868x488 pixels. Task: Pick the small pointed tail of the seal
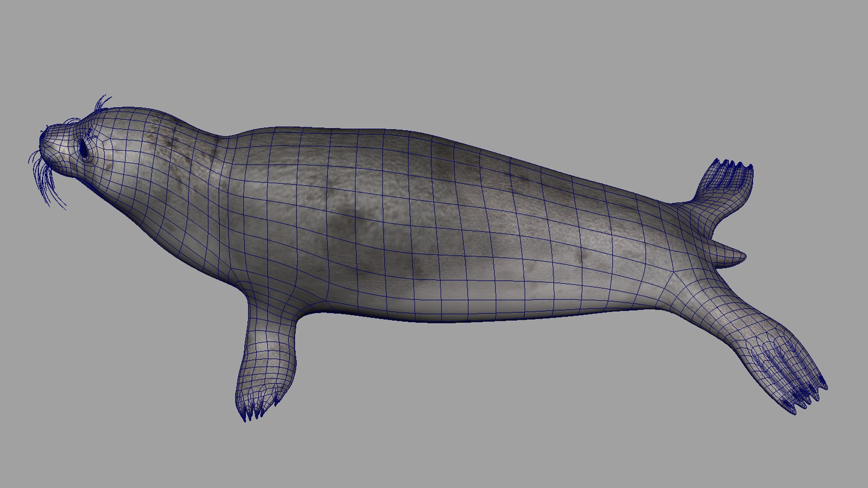click(x=728, y=256)
